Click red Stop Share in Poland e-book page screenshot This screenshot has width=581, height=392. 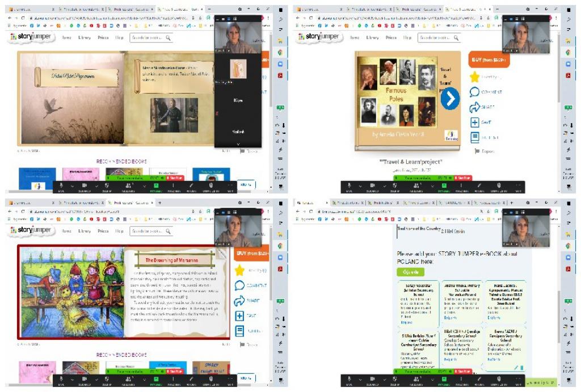(x=463, y=371)
